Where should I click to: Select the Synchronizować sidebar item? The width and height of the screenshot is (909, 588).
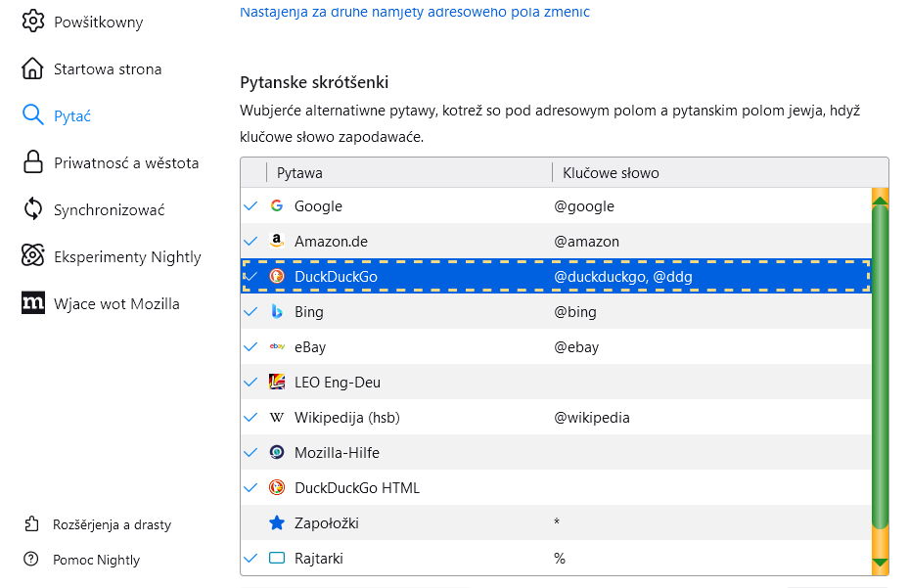[109, 210]
